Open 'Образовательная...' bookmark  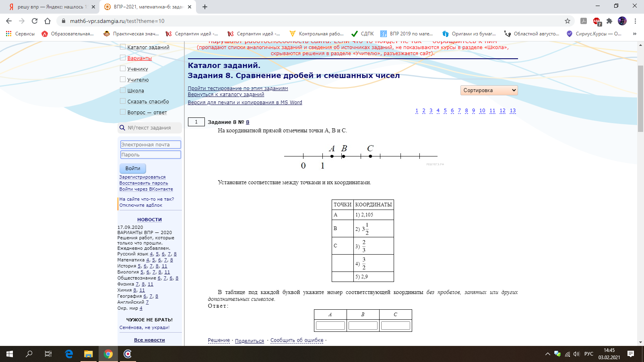(x=68, y=34)
